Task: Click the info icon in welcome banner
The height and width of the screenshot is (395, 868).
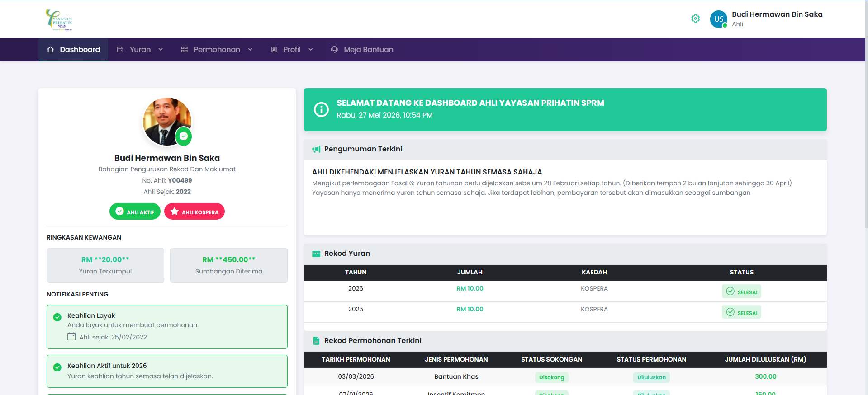Action: (x=321, y=109)
